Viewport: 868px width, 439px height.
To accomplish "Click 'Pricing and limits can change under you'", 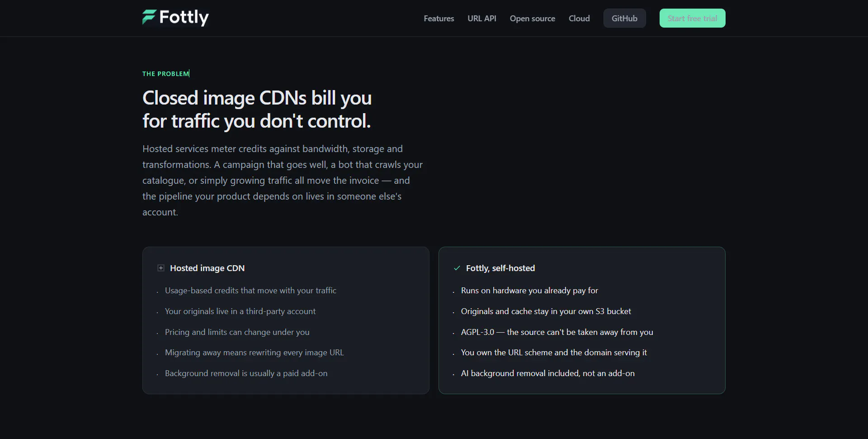I will (x=237, y=332).
